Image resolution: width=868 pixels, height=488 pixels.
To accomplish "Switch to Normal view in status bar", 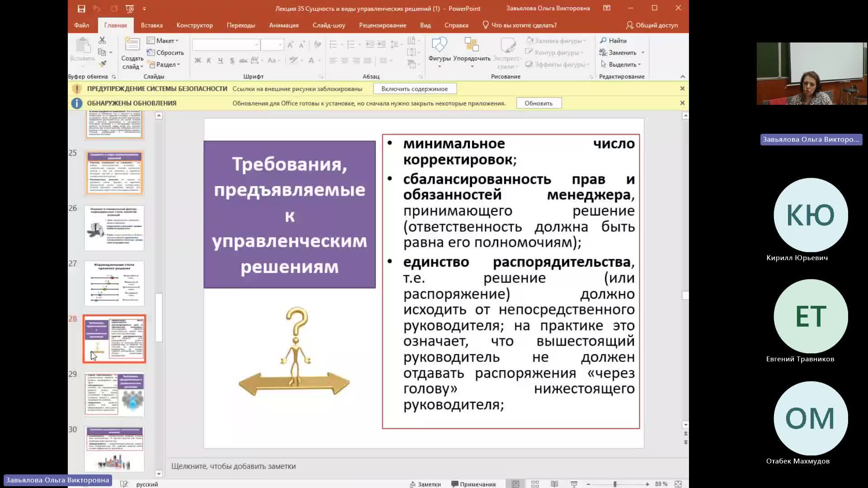I will [515, 483].
